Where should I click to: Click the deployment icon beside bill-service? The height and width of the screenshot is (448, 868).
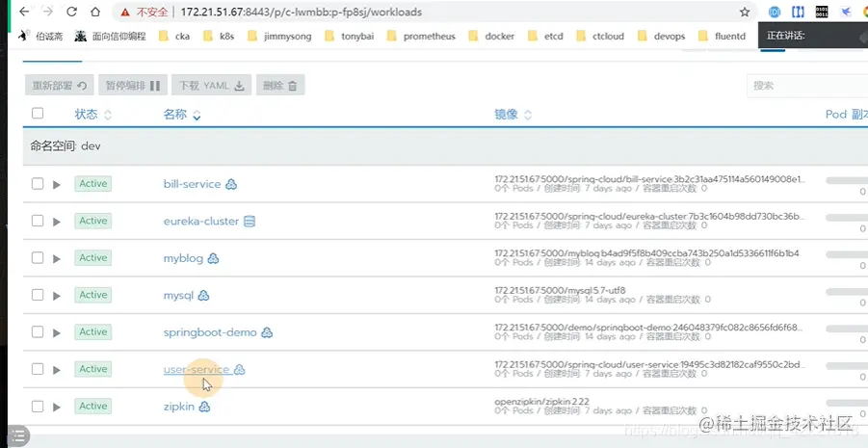231,184
